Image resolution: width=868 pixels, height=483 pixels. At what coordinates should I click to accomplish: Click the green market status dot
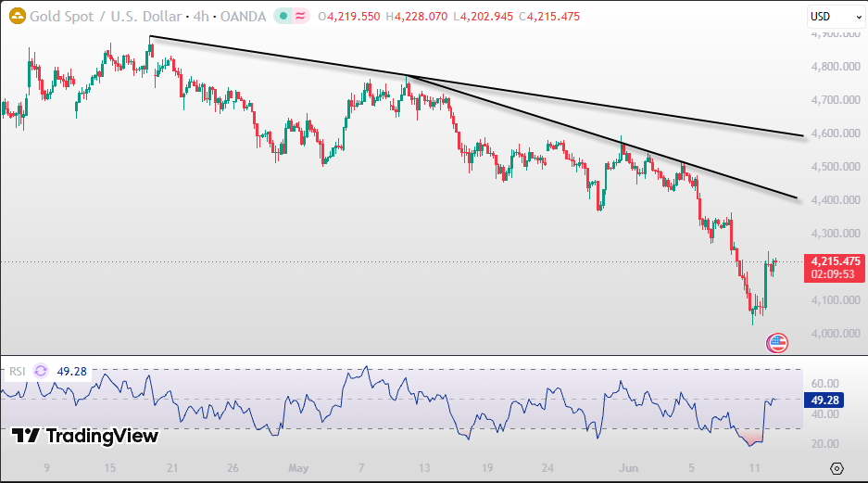click(x=283, y=16)
